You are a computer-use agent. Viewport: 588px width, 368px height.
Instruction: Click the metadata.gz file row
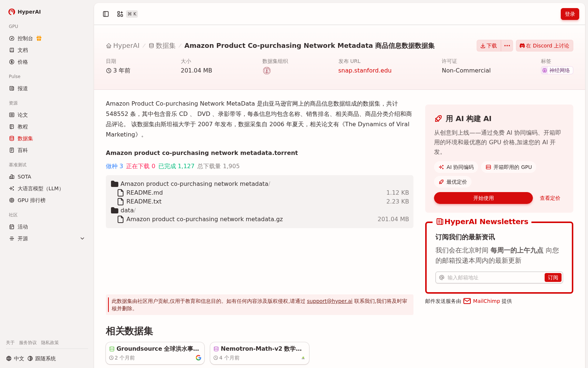[x=259, y=219]
